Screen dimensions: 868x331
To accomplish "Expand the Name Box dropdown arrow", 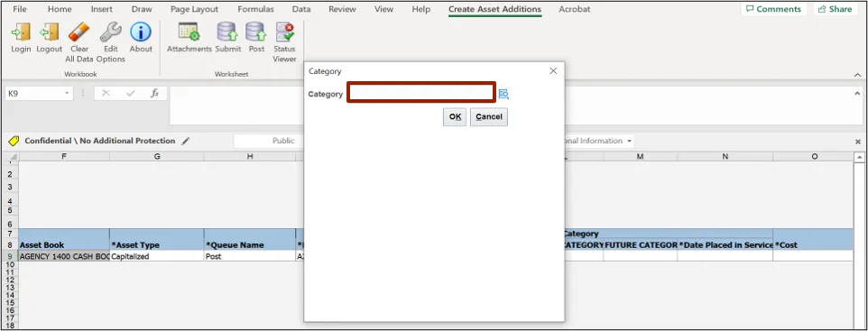I will point(67,94).
